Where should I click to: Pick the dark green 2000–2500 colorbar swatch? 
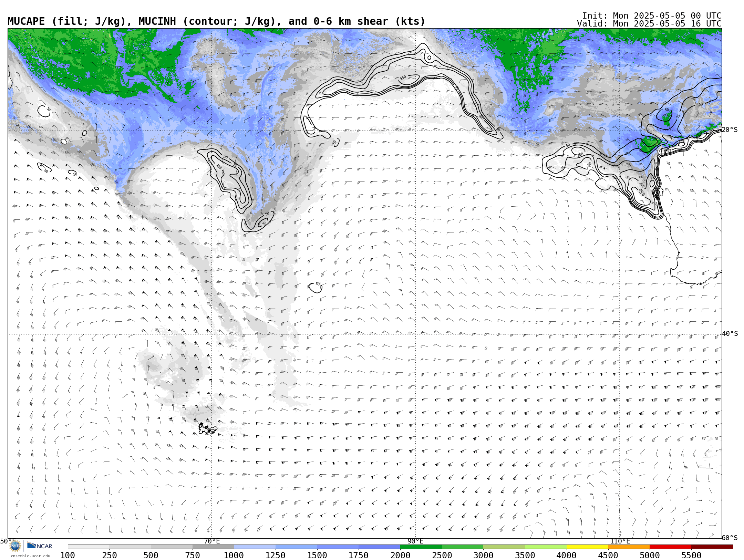[x=421, y=547]
